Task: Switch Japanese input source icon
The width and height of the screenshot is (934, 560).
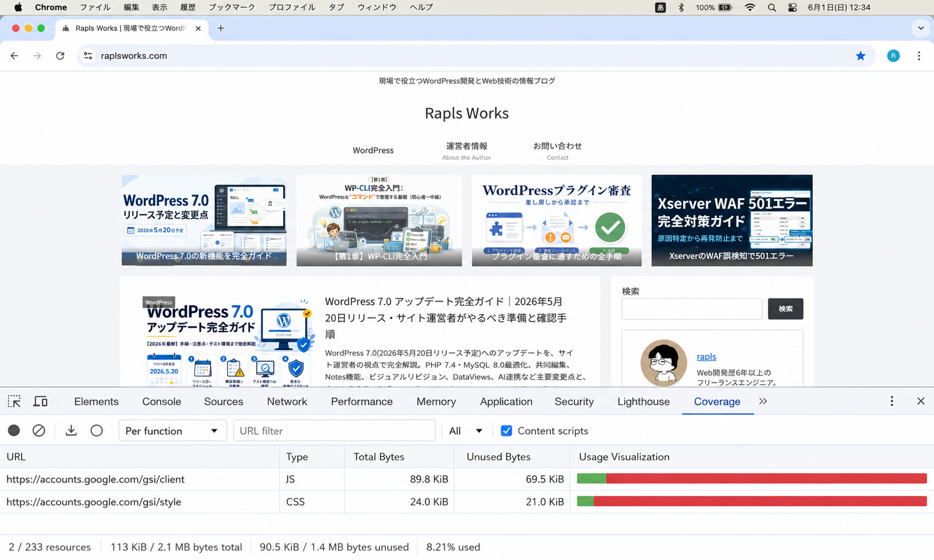Action: pyautogui.click(x=661, y=7)
